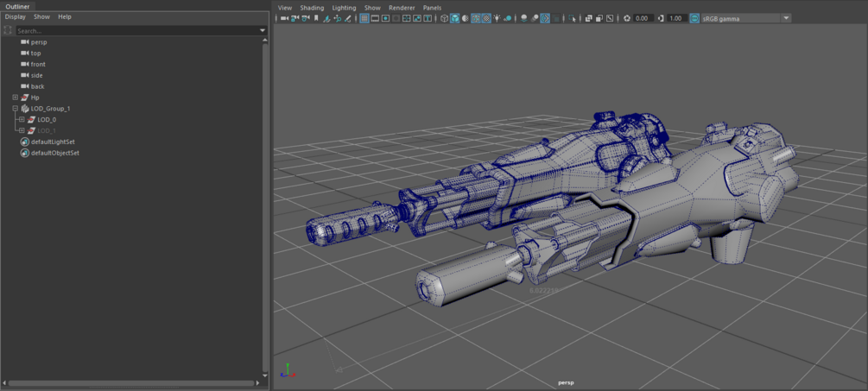Open the viewport Shading menu
868x391 pixels.
coord(312,8)
